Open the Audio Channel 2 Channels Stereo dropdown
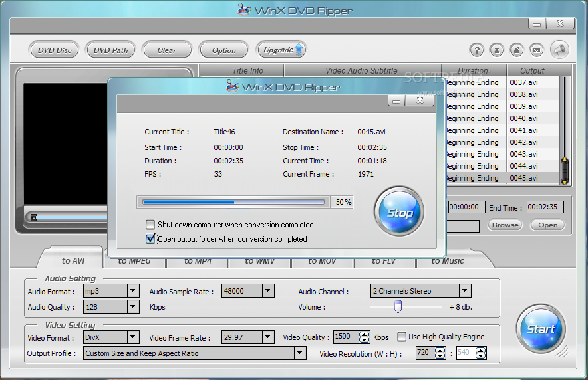588x380 pixels. 465,290
